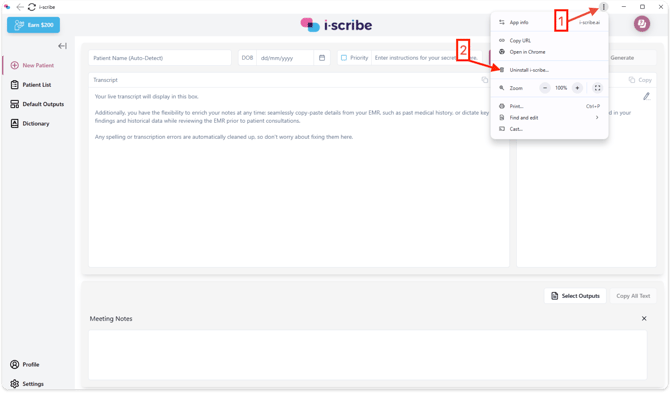Click the 100% zoom value
The width and height of the screenshot is (670, 393).
pos(561,88)
